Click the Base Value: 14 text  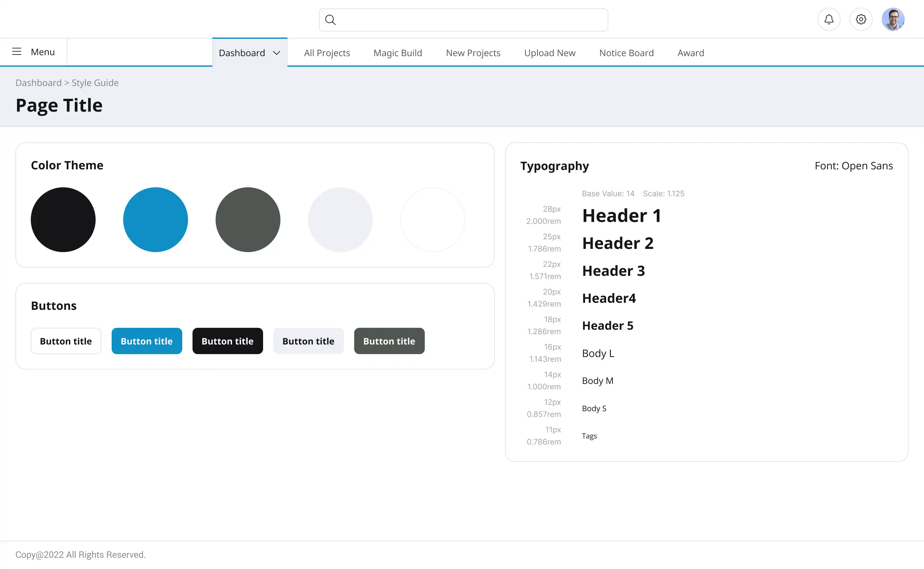coord(608,193)
